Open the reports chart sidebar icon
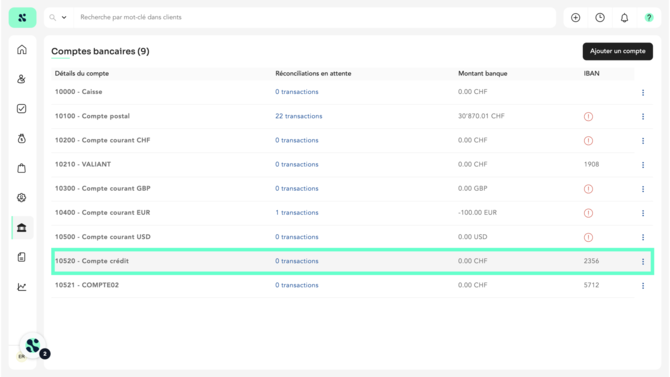Image resolution: width=670 pixels, height=377 pixels. [x=22, y=287]
